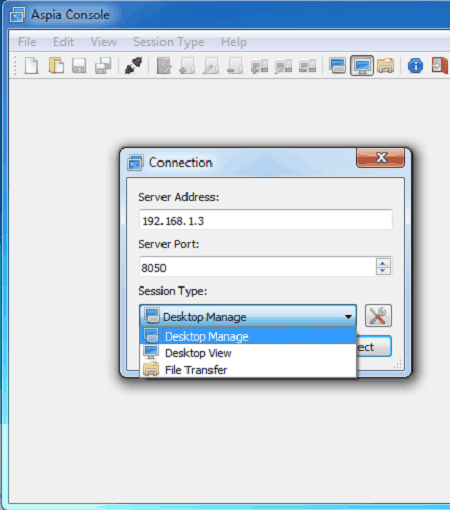Viewport: 450px width, 510px height.
Task: Click the Fast Connect plug icon
Action: tap(133, 66)
